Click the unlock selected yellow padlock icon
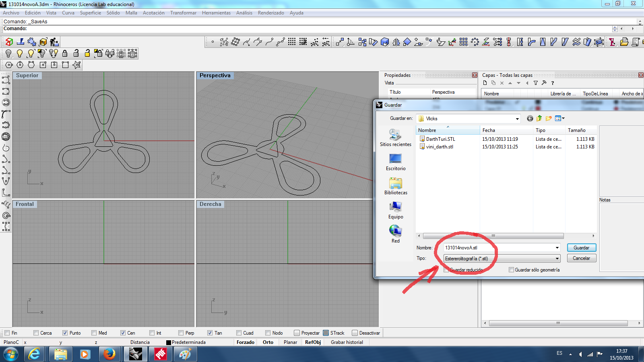644x362 pixels. coord(87,53)
